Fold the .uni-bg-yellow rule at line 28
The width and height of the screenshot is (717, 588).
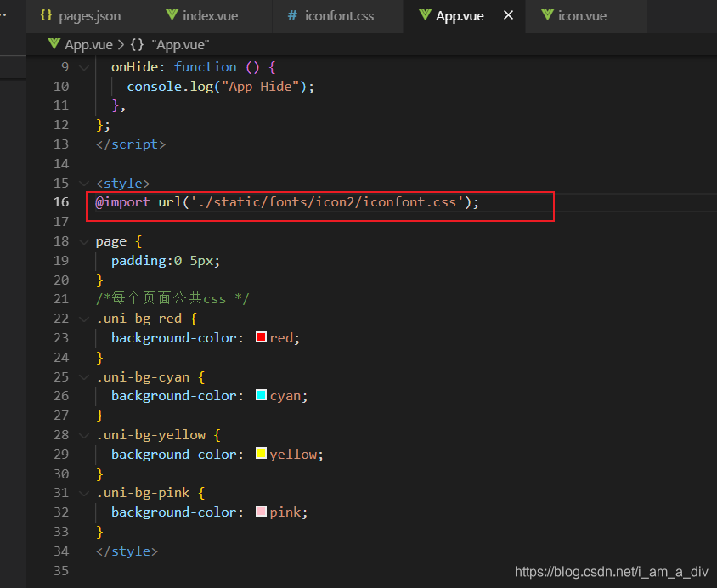pyautogui.click(x=84, y=435)
